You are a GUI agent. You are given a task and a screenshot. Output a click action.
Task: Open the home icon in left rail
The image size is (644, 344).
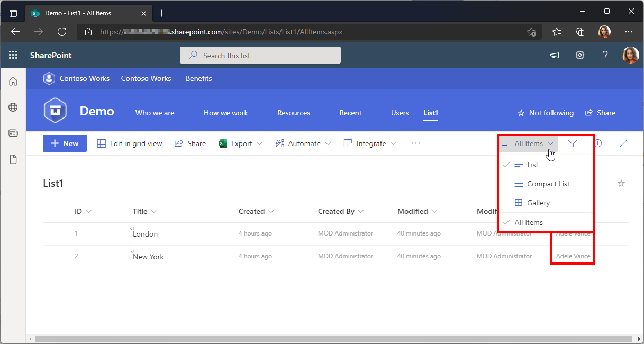tap(13, 82)
